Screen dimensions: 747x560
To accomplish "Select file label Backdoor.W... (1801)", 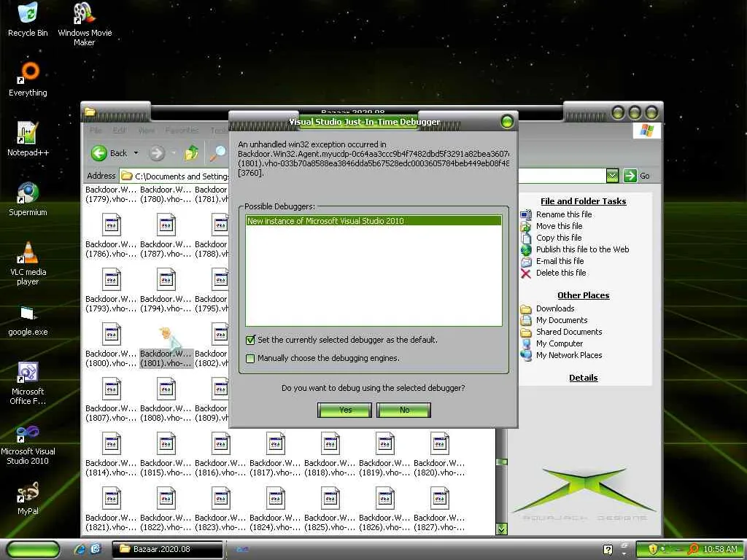I will click(166, 359).
